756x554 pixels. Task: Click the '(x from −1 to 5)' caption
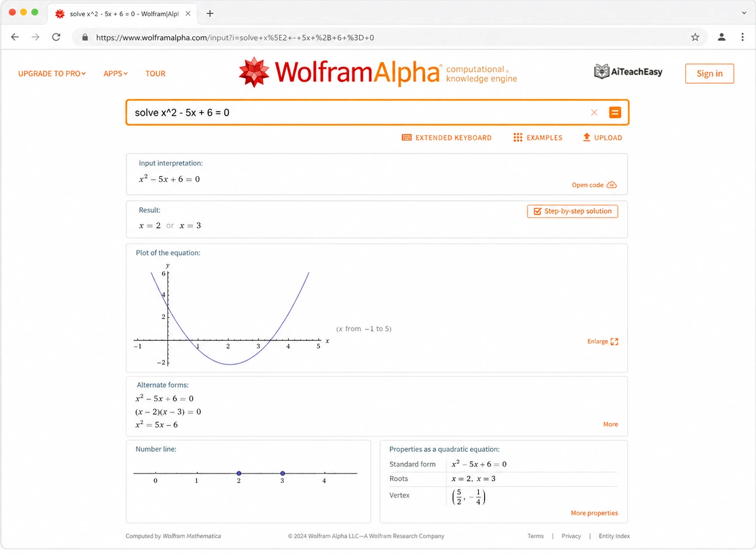tap(364, 329)
